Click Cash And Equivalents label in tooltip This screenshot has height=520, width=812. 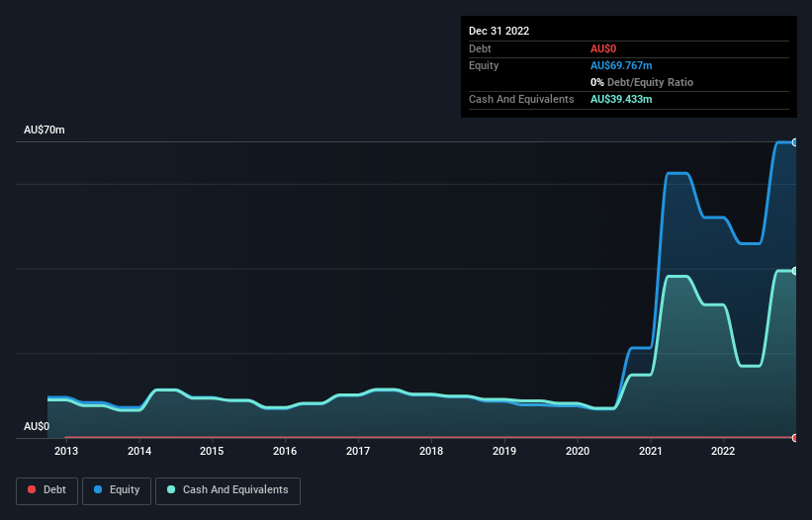coord(521,99)
